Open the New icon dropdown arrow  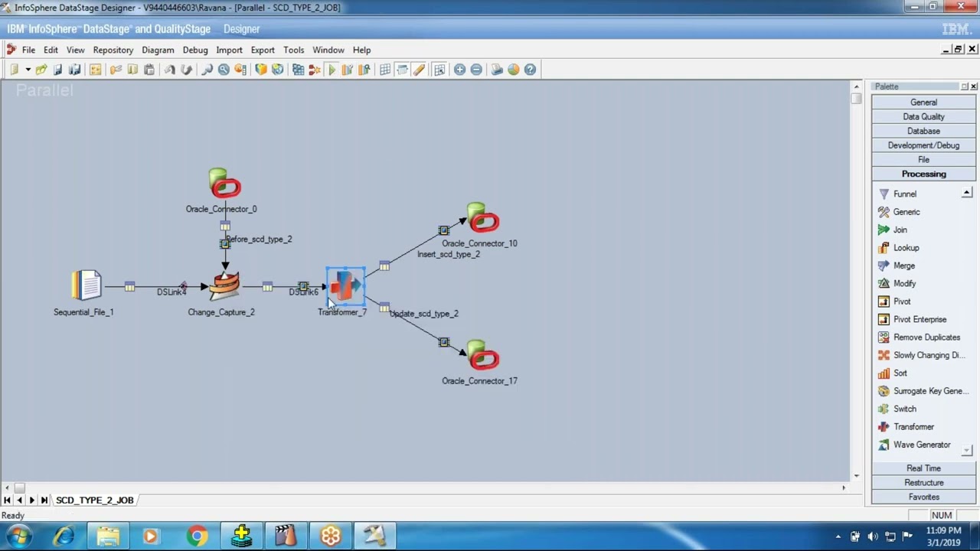click(x=28, y=70)
